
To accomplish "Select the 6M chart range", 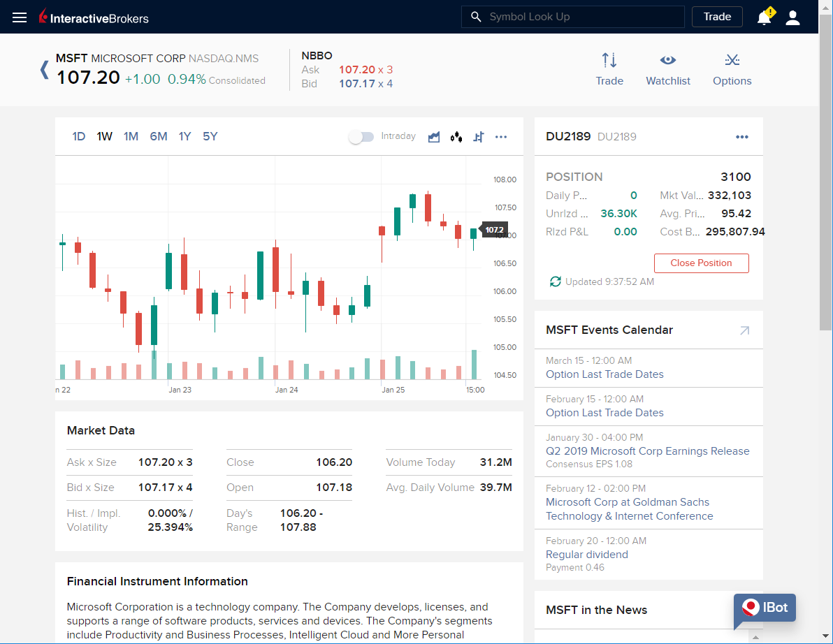I will [x=159, y=136].
